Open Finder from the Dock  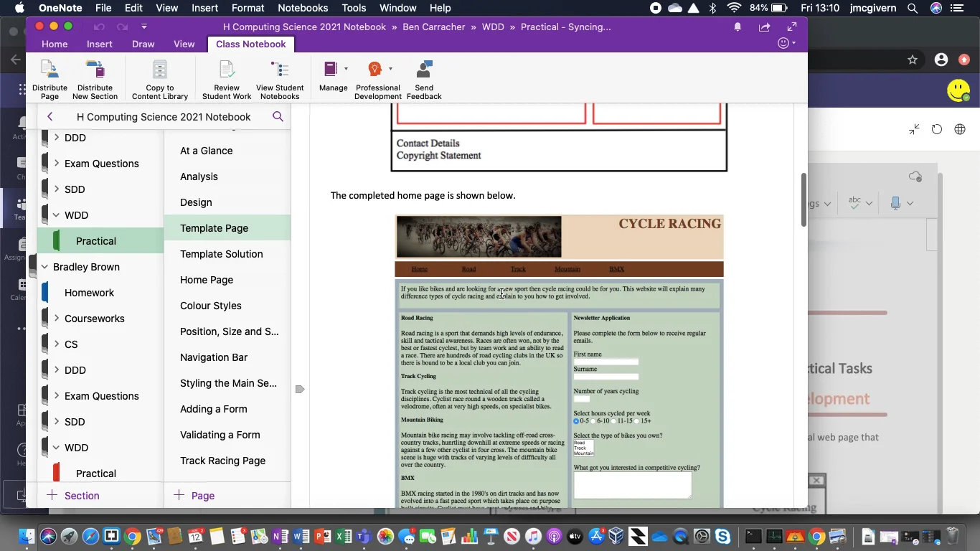click(27, 536)
